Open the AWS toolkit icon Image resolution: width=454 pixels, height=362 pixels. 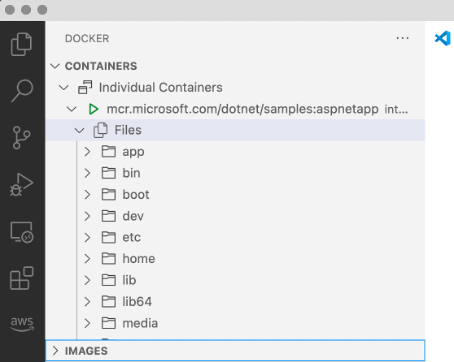(x=22, y=323)
